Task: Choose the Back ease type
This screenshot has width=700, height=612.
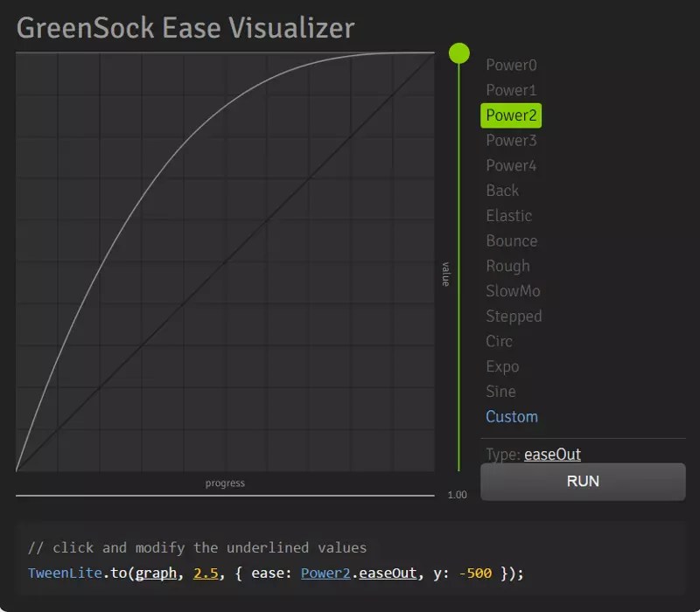Action: pyautogui.click(x=501, y=190)
